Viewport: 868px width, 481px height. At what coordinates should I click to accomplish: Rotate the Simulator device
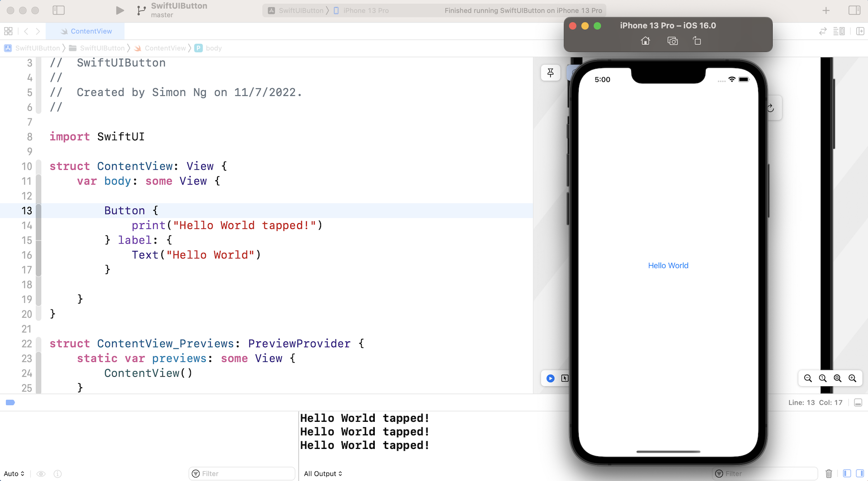click(x=697, y=41)
